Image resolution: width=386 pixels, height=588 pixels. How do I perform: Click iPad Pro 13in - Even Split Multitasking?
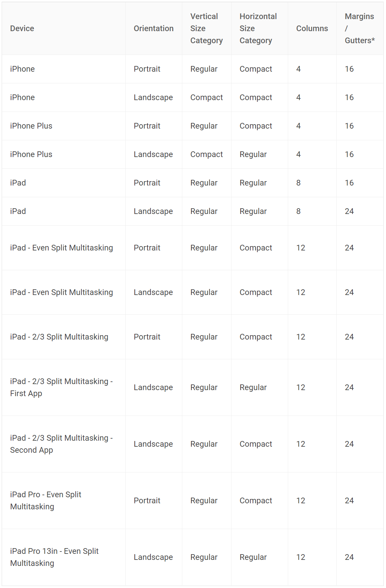pyautogui.click(x=54, y=557)
